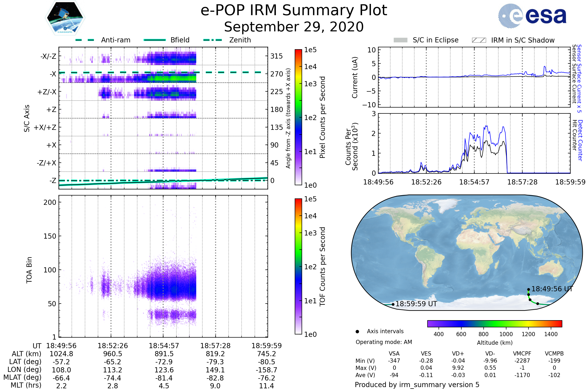The width and height of the screenshot is (588, 392).
Task: Click the S/C in Eclipse gray patch
Action: (x=401, y=40)
